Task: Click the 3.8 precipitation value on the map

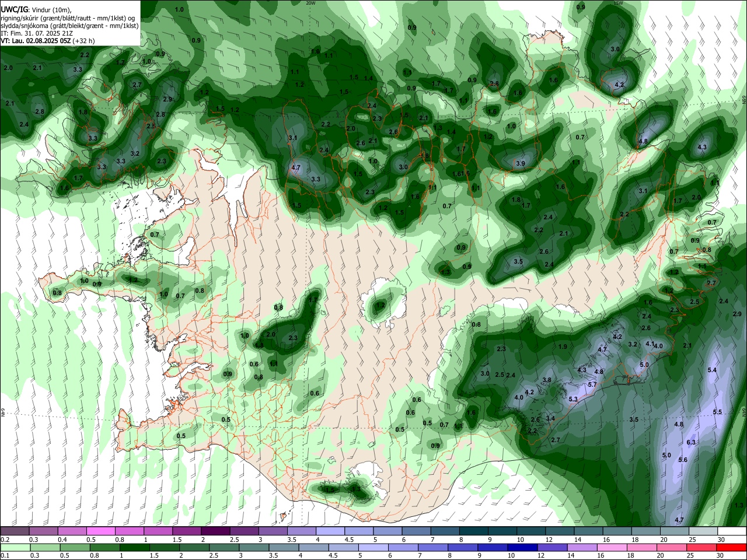Action: (547, 380)
